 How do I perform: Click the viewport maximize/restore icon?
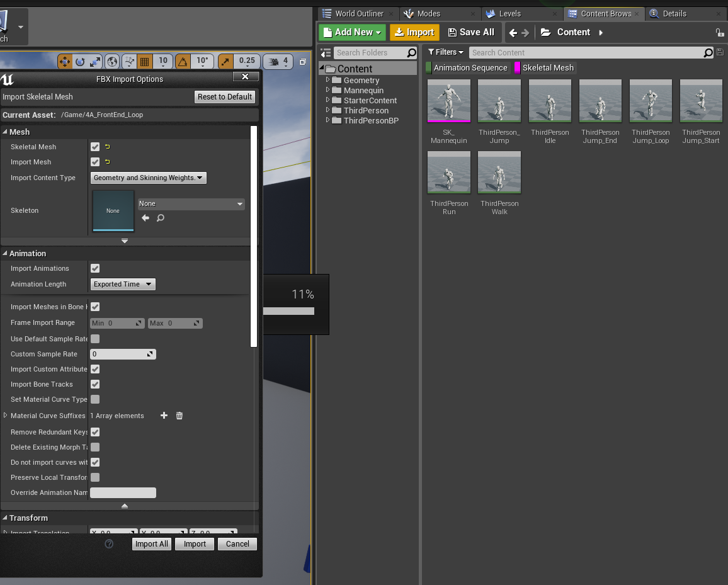click(303, 62)
